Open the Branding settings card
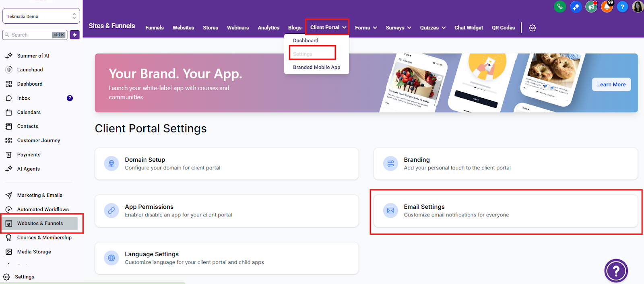This screenshot has height=284, width=644. coord(506,164)
